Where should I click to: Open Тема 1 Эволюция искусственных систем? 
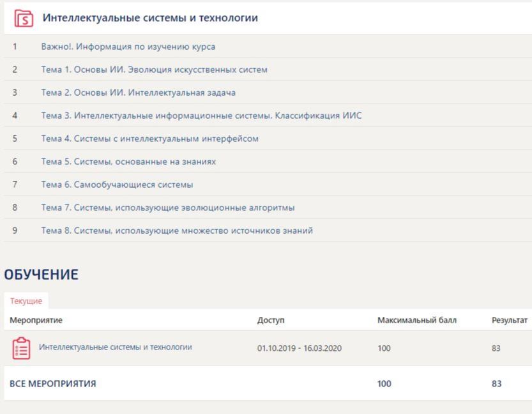coord(154,70)
